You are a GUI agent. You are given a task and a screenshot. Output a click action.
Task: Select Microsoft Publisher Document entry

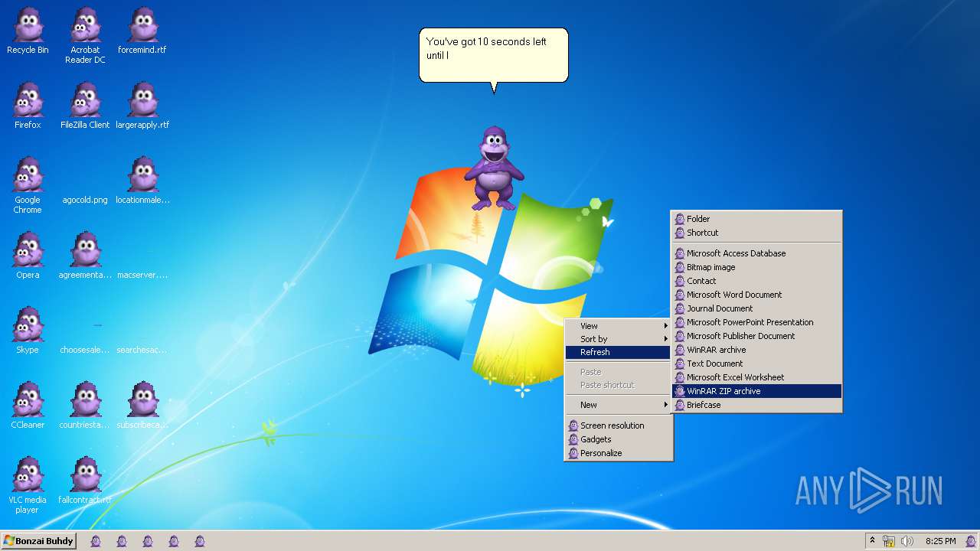point(756,336)
